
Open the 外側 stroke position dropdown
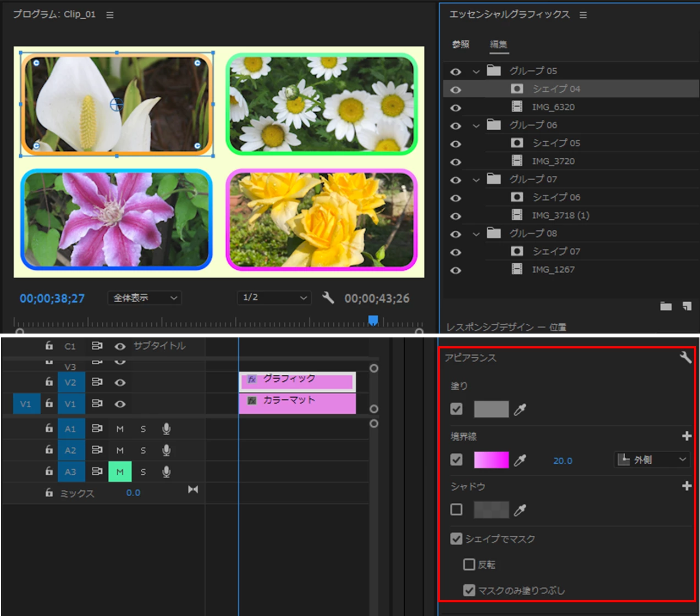click(652, 459)
